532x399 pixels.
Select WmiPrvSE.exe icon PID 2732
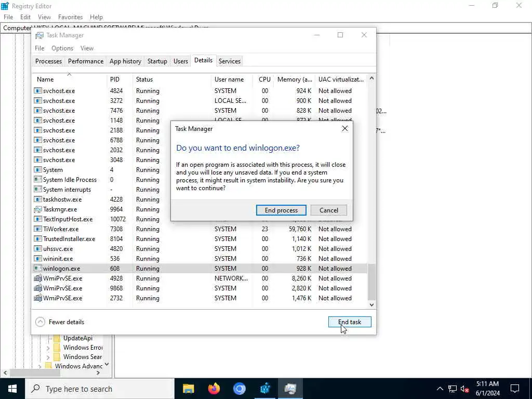[38, 298]
